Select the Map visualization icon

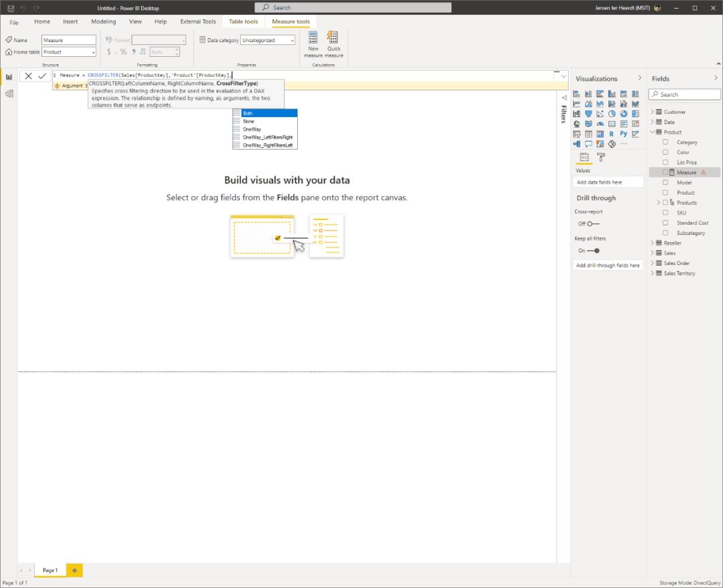point(576,123)
